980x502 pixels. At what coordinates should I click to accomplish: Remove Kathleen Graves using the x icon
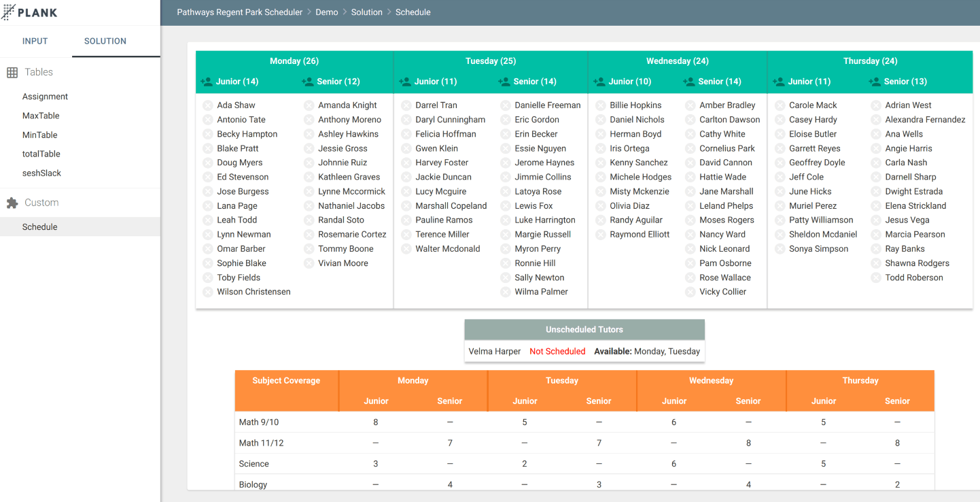coord(309,177)
